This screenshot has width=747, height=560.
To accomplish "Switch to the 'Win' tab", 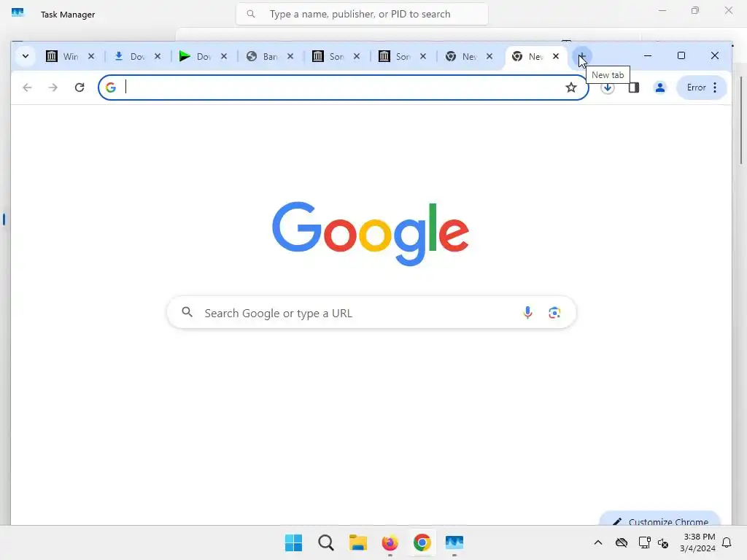I will [63, 56].
